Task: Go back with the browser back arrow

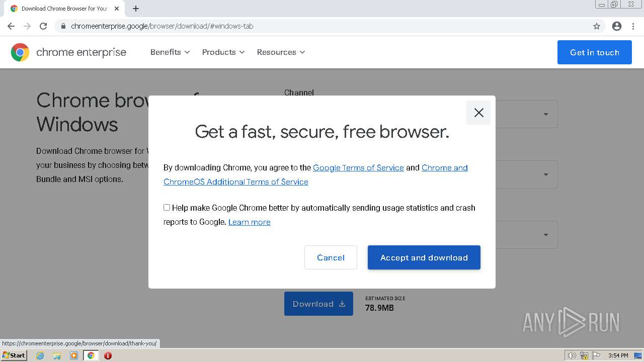Action: pos(11,26)
